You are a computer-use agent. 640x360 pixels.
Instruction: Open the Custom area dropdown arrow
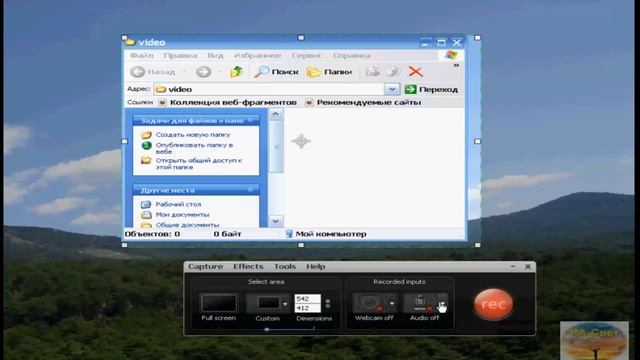[x=285, y=304]
